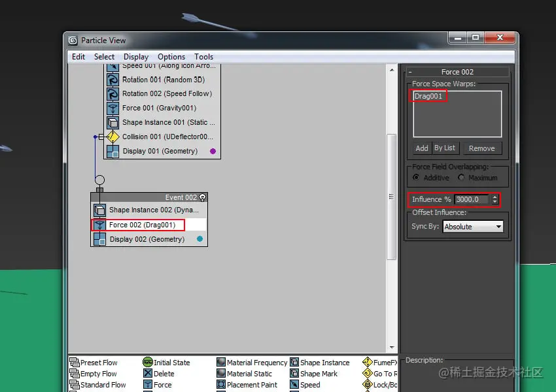Click the Speed operator depot icon
The height and width of the screenshot is (392, 556).
point(294,384)
